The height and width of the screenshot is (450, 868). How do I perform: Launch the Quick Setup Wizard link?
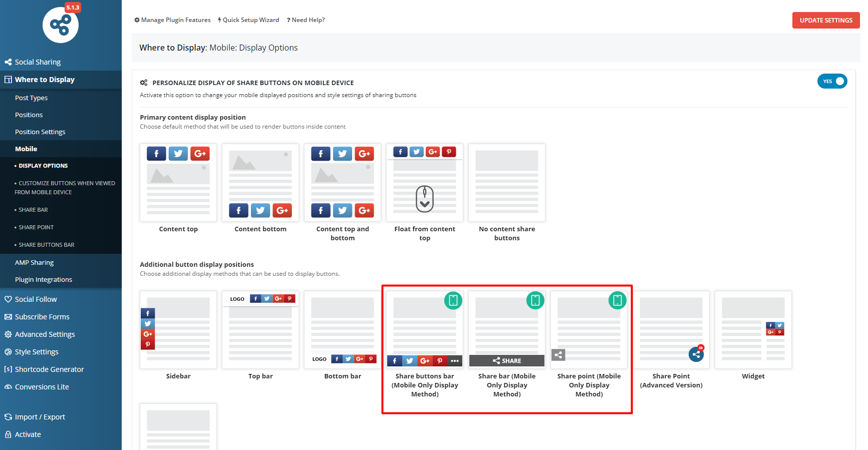[x=248, y=20]
